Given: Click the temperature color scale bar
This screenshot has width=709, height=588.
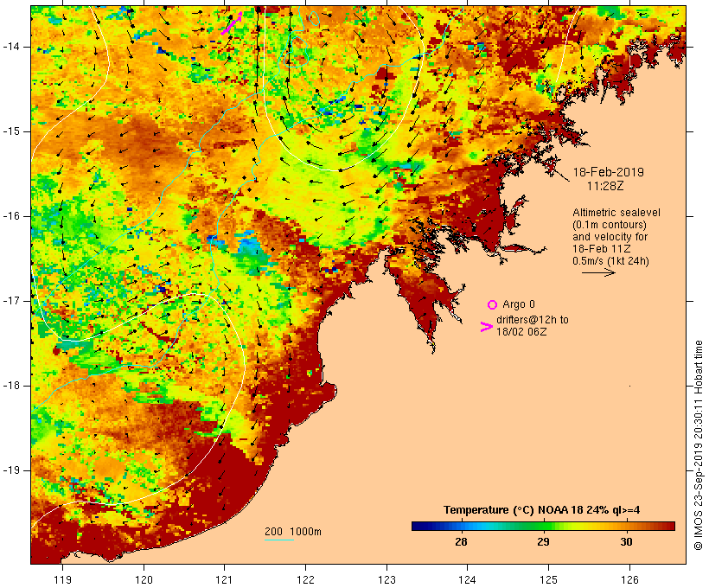Looking at the screenshot, I should (543, 526).
